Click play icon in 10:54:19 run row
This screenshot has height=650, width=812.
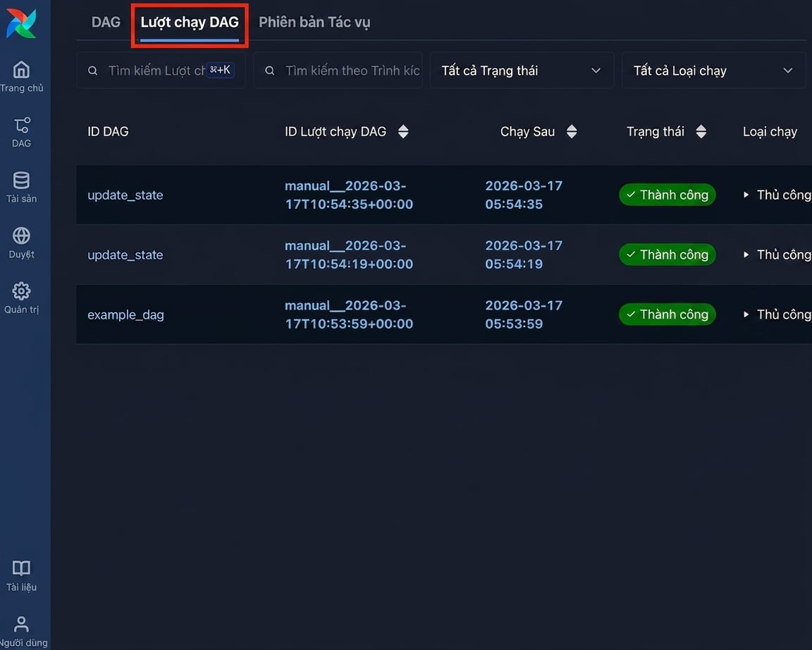point(746,255)
